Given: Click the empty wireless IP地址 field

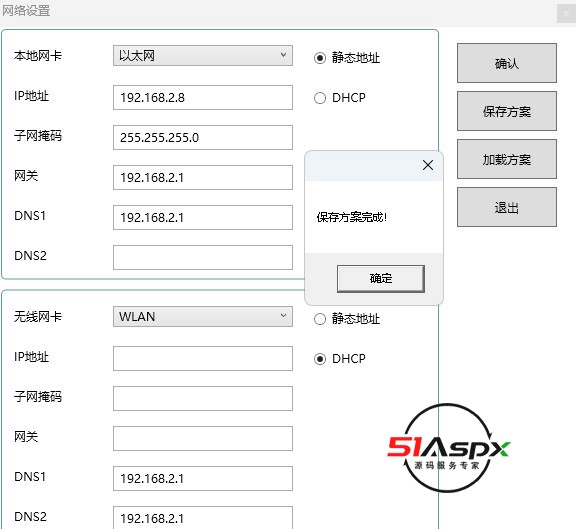Looking at the screenshot, I should click(x=203, y=359).
